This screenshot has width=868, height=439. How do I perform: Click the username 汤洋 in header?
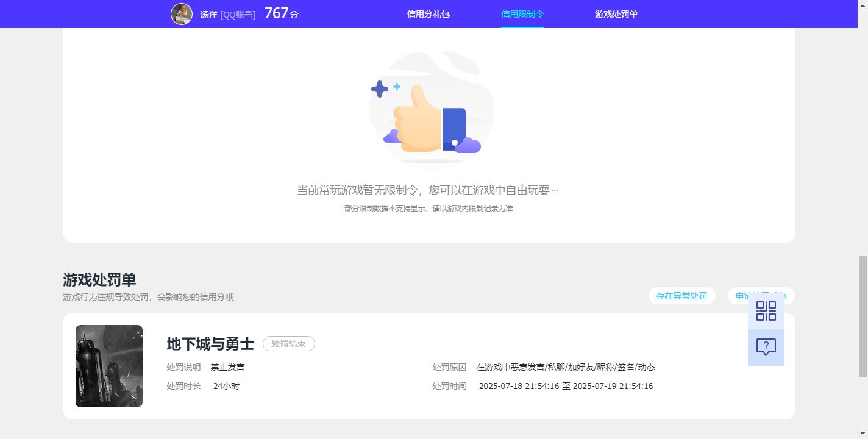pyautogui.click(x=208, y=14)
